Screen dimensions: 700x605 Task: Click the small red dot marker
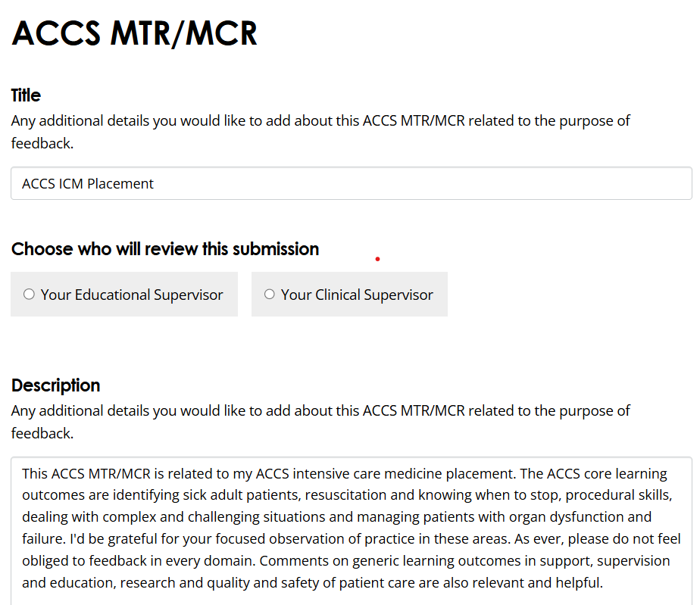pos(378,259)
